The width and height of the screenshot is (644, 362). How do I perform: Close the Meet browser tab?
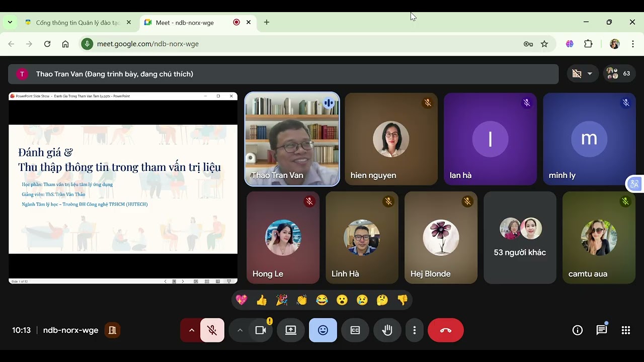pos(249,23)
